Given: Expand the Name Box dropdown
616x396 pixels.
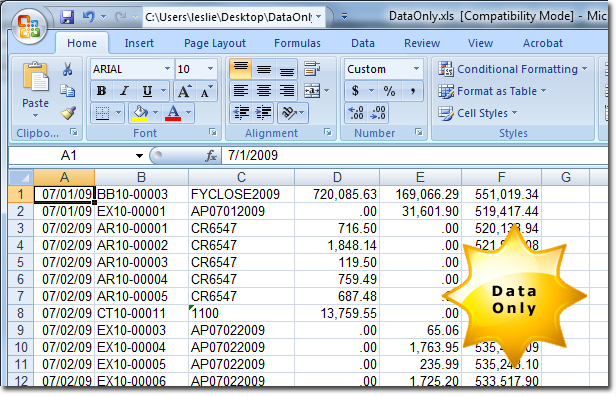Looking at the screenshot, I should pyautogui.click(x=139, y=156).
